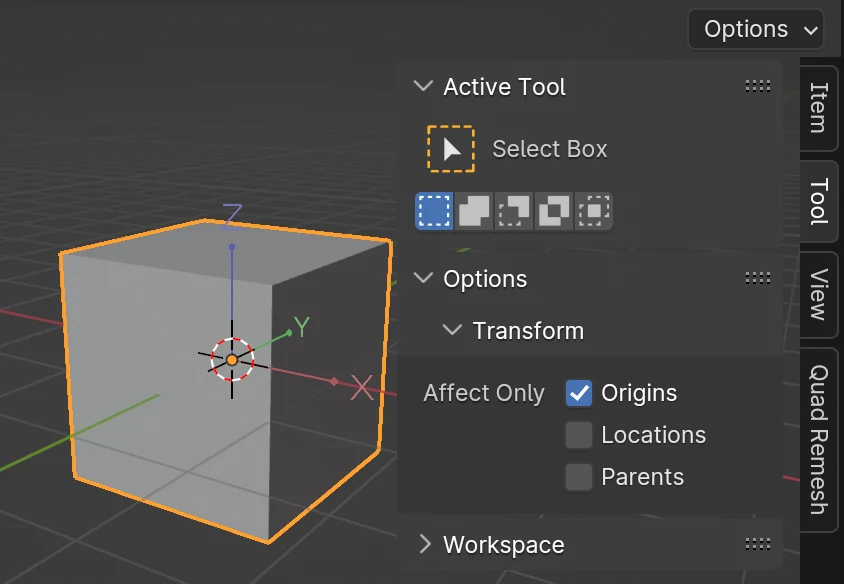The image size is (844, 584).
Task: Click the Options panel drag grip
Action: (x=757, y=279)
